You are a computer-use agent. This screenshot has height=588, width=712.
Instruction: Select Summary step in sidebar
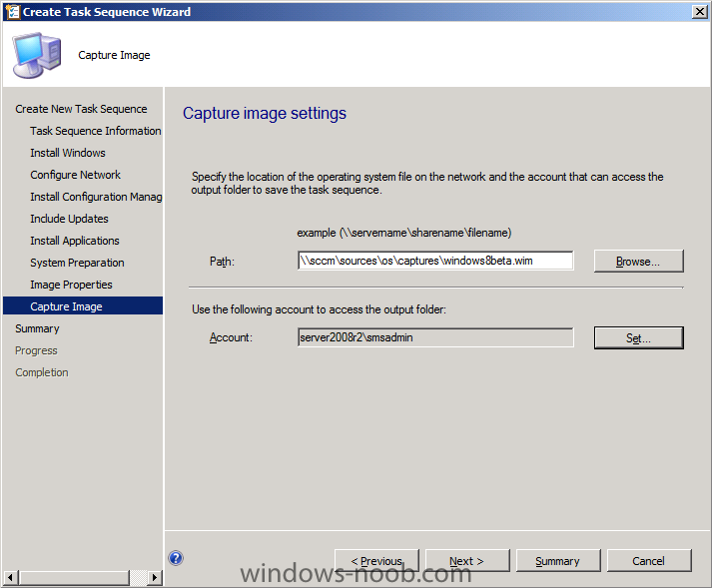click(37, 328)
